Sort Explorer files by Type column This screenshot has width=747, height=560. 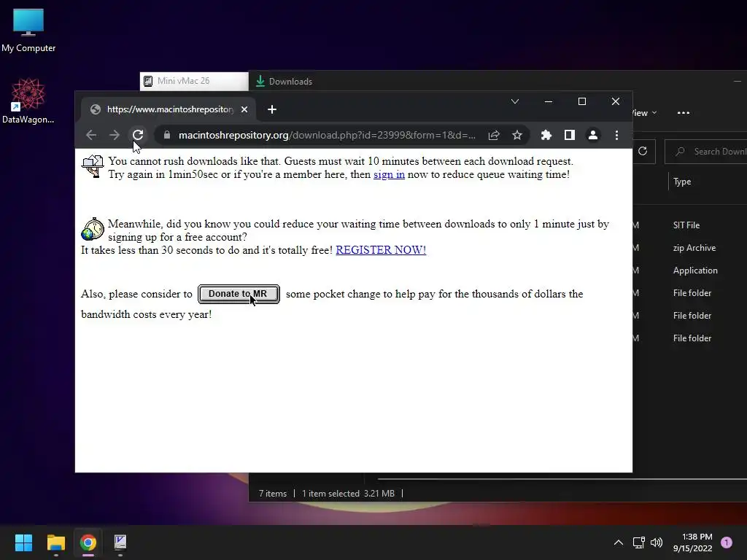tap(682, 182)
